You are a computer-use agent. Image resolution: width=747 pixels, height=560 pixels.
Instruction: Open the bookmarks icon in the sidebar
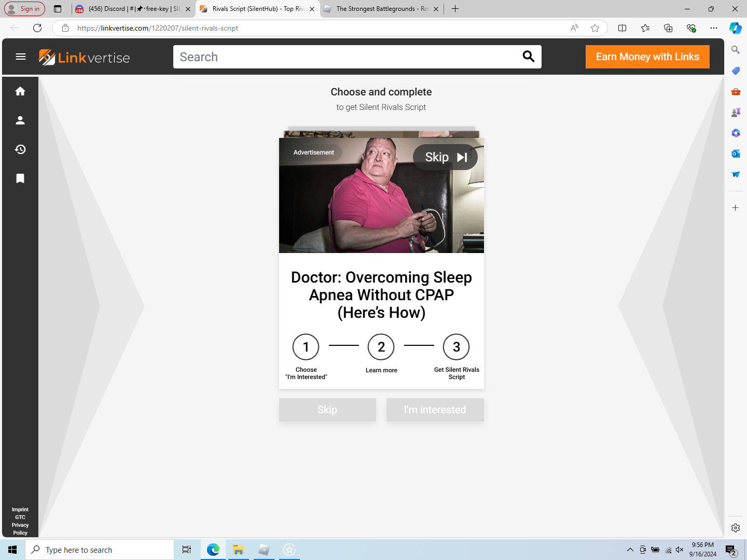(20, 178)
